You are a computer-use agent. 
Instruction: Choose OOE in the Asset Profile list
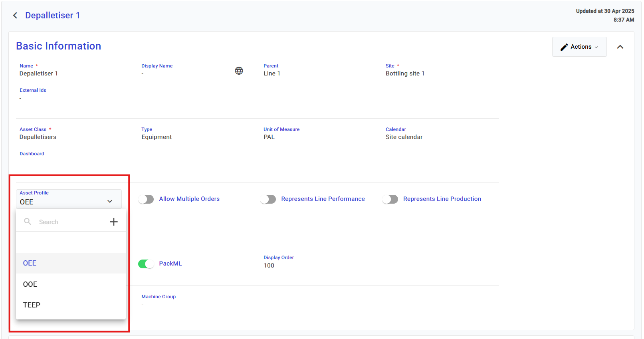[x=30, y=284]
